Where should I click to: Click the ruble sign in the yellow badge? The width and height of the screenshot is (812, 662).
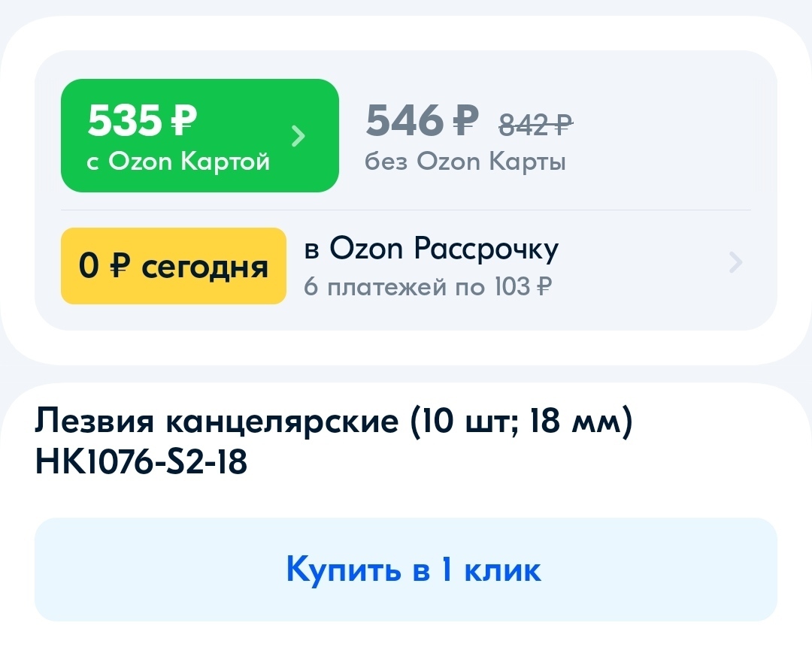120,266
